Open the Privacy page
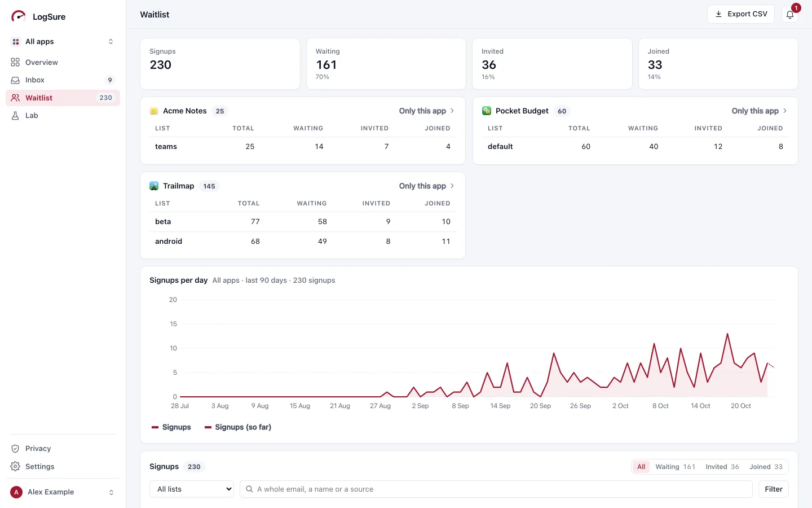Image resolution: width=812 pixels, height=508 pixels. coord(63,449)
